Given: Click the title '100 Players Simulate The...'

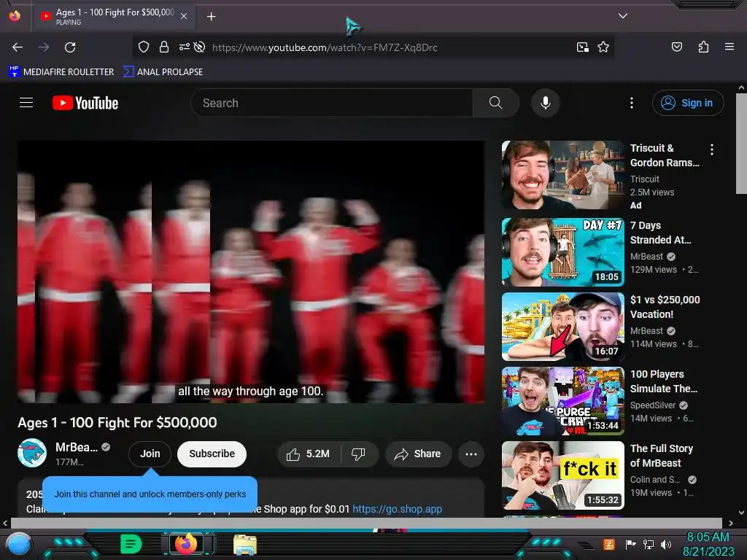Looking at the screenshot, I should 664,381.
